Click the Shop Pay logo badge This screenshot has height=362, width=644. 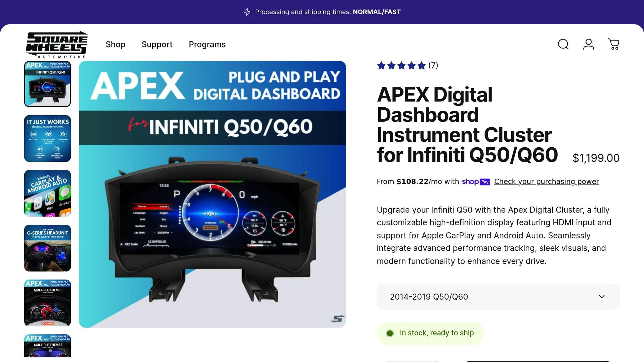[476, 182]
